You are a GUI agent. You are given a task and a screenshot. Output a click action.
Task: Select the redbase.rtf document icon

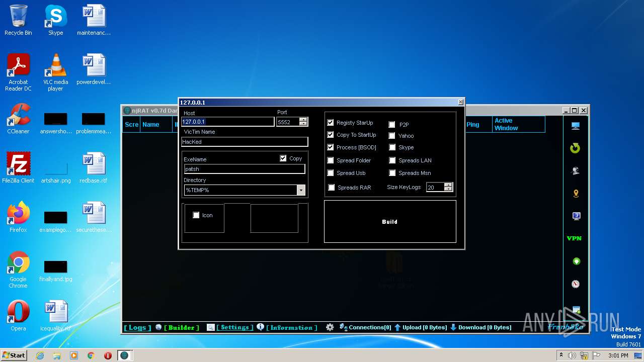pyautogui.click(x=93, y=168)
